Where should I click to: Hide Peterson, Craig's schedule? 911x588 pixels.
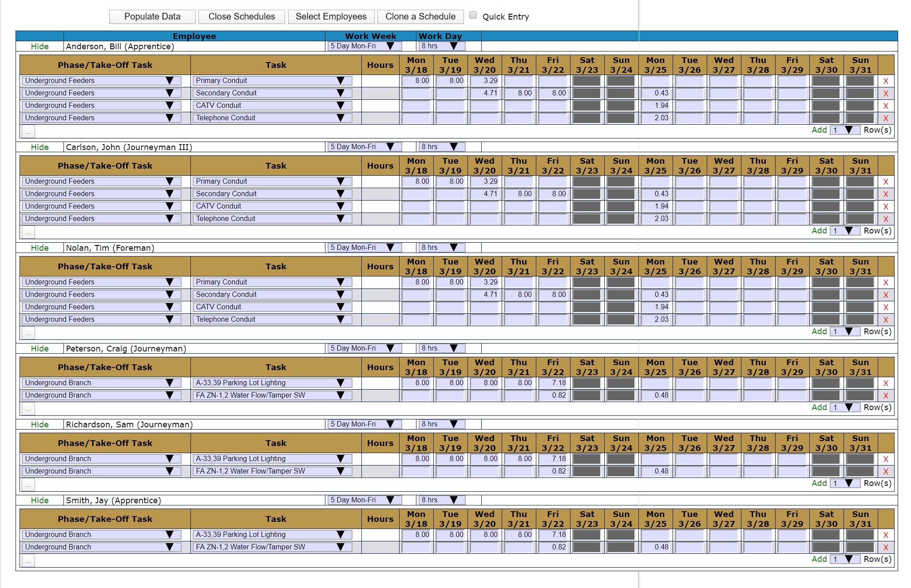(40, 348)
